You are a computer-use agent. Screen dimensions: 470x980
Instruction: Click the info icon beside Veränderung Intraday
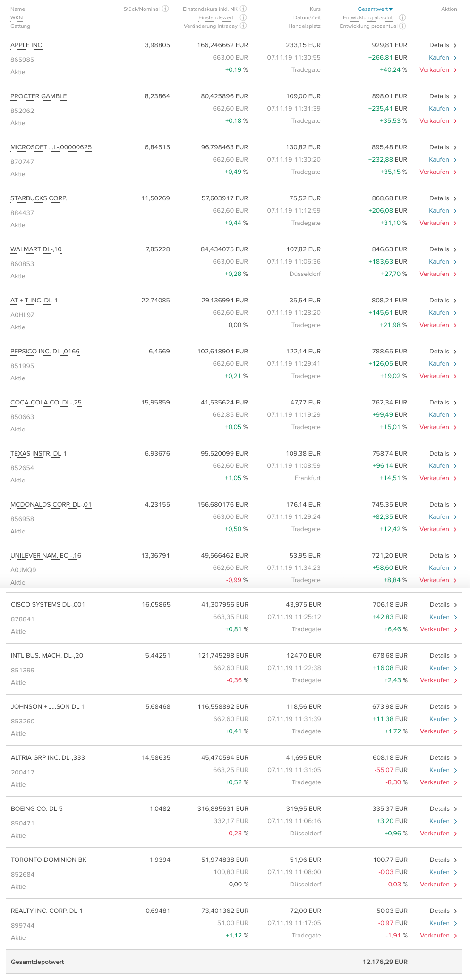tap(243, 26)
